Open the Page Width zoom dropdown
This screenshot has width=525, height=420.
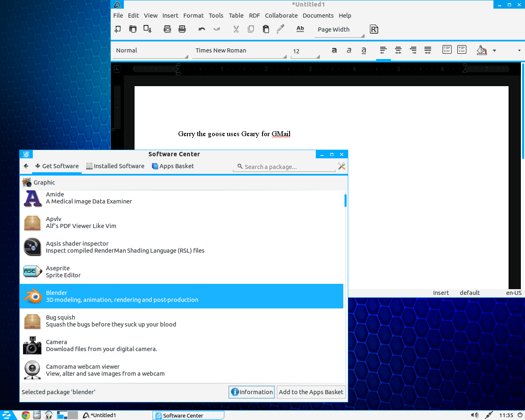point(340,30)
